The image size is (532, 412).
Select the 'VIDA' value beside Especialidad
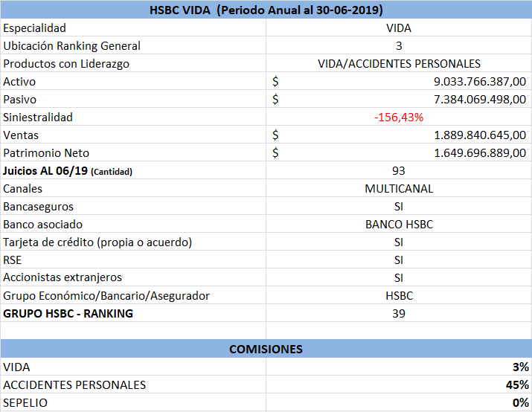(x=399, y=28)
